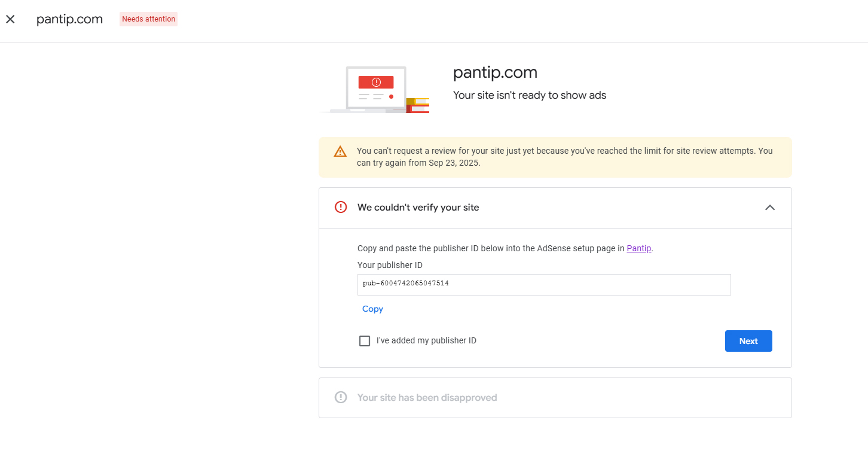Click the 'I've added my publisher ID' label
Image resolution: width=868 pixels, height=469 pixels.
pos(426,340)
